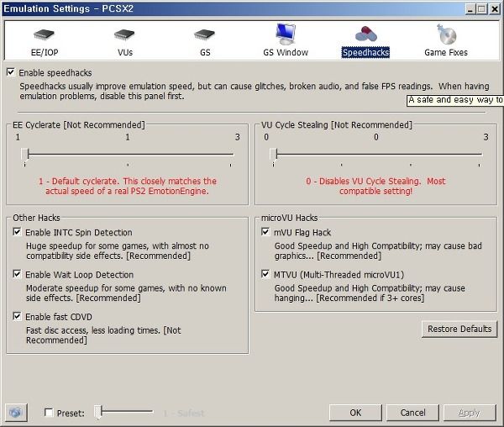
Task: Open the EE/IOP chip icon tab
Action: click(44, 34)
